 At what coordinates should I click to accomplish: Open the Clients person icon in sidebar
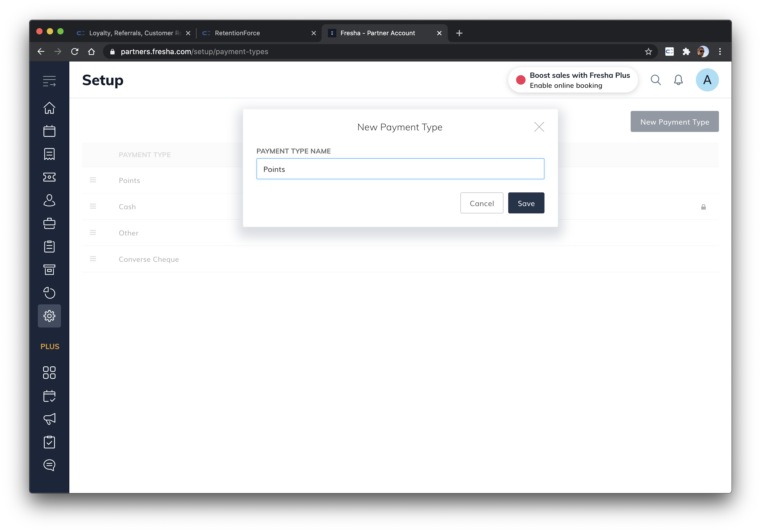tap(49, 200)
